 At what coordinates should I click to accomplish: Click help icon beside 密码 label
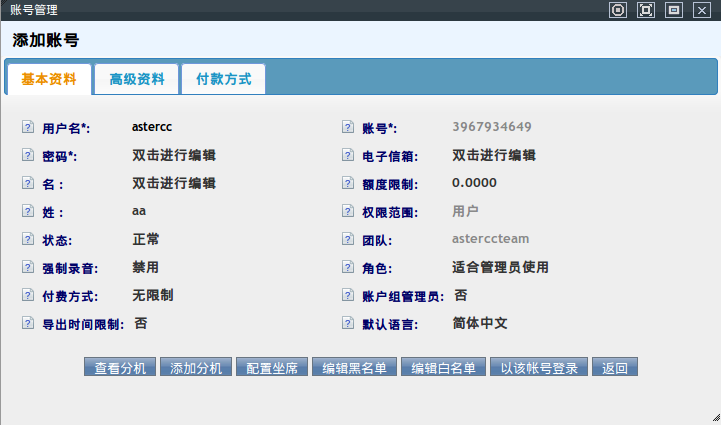pos(27,156)
